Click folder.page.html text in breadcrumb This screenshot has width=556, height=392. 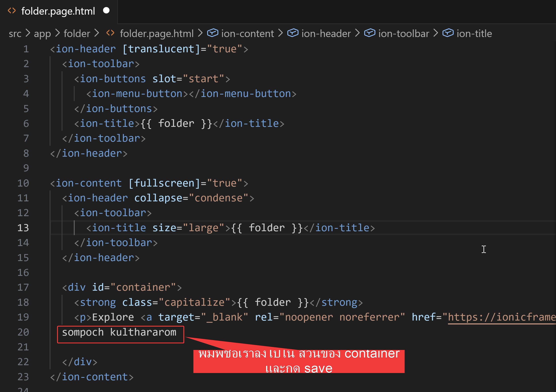(x=157, y=33)
